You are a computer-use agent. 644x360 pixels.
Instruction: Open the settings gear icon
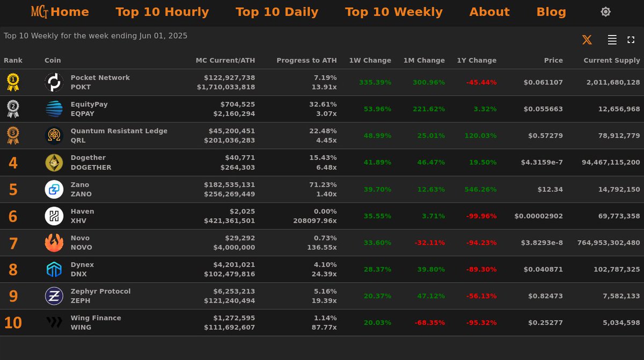coord(605,12)
